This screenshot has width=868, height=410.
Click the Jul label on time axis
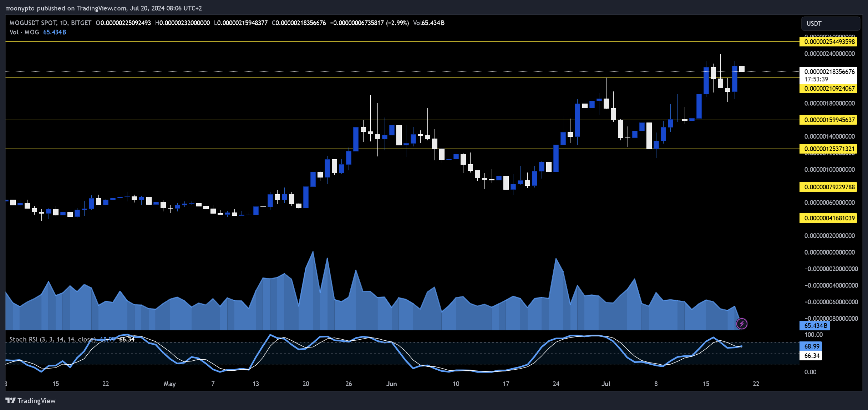tap(606, 384)
